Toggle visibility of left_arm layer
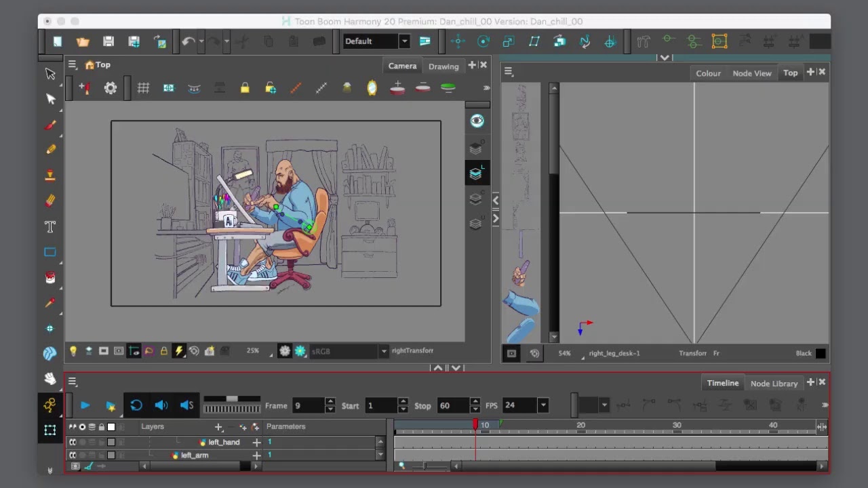Viewport: 868px width, 488px height. point(73,455)
